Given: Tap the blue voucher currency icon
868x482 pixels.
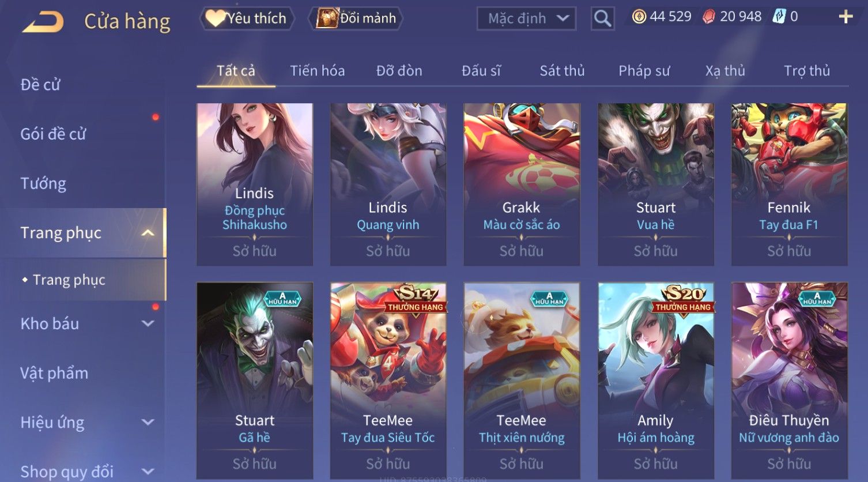Looking at the screenshot, I should coord(779,17).
